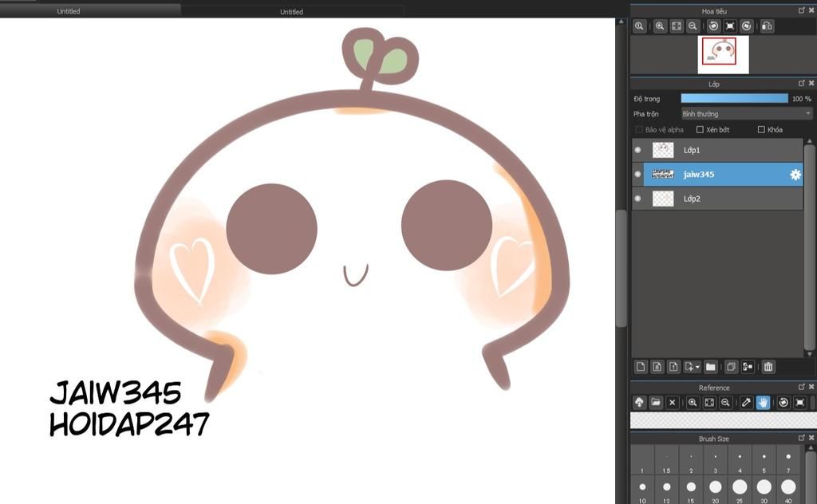Add a new color layer in Lớp panel
This screenshot has height=504, width=817.
pyautogui.click(x=641, y=367)
